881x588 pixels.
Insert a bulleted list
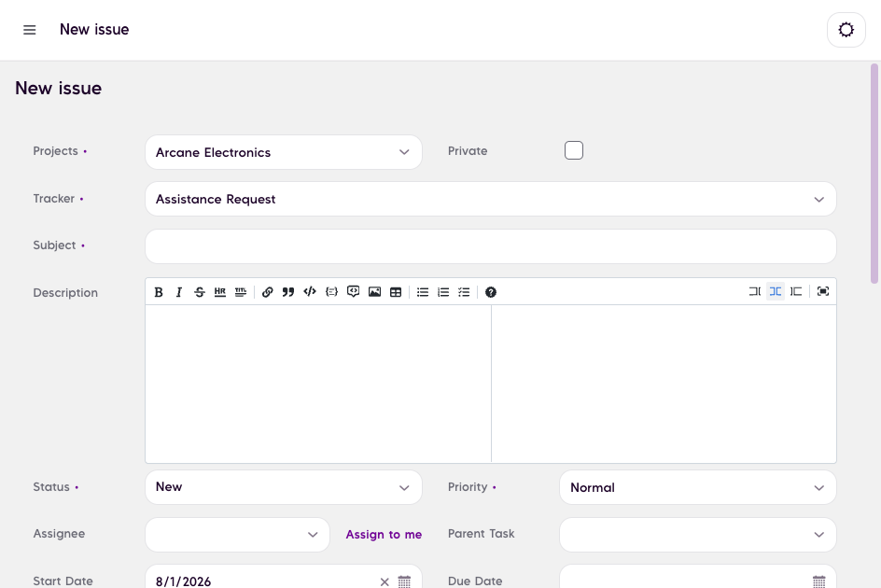pos(423,292)
